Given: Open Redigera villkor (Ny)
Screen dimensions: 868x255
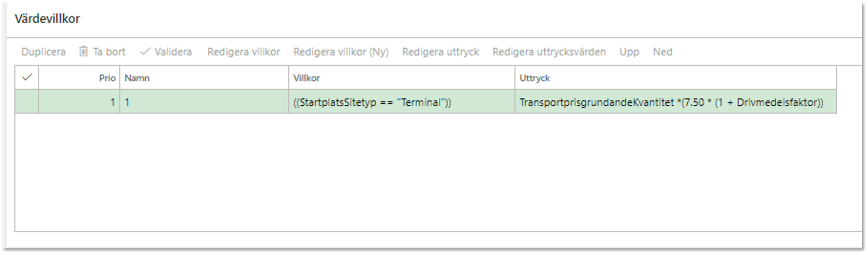Looking at the screenshot, I should point(341,52).
